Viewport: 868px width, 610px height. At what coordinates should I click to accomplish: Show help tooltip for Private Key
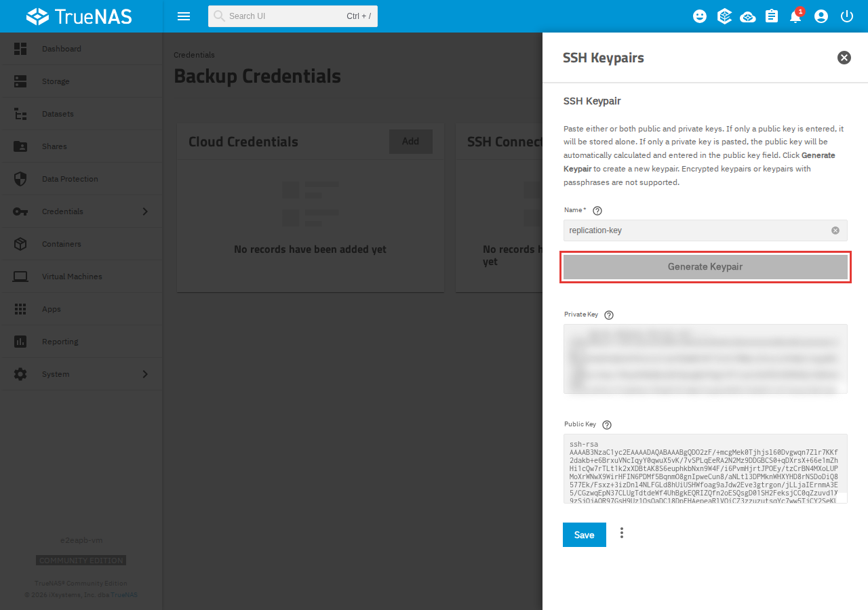(609, 315)
